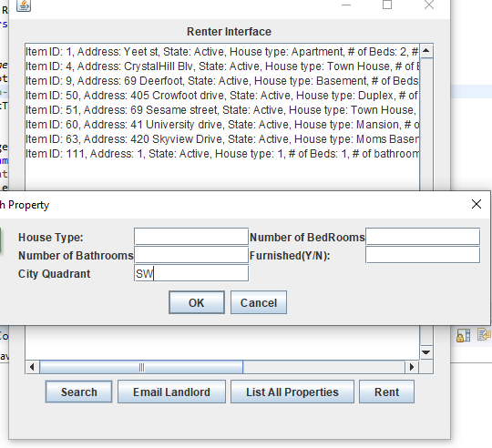Click the horizontal scrollbar thumb
Viewport: 492px width, 448px height.
coord(141,367)
